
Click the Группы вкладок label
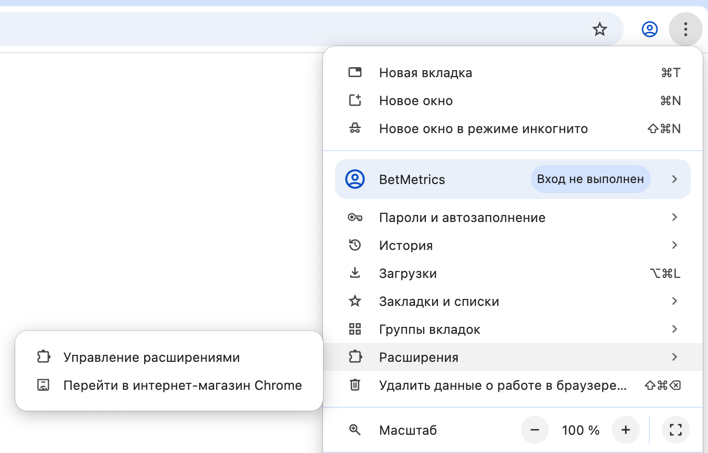pyautogui.click(x=429, y=329)
